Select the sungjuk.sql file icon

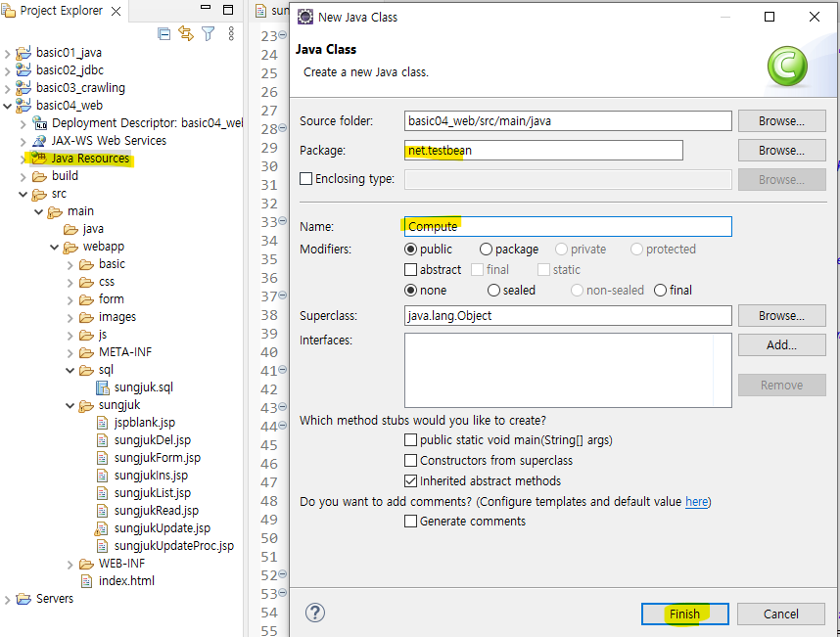[x=103, y=387]
